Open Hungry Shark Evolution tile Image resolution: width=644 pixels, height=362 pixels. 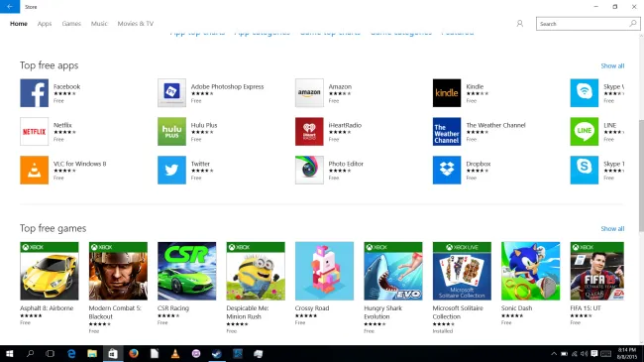393,271
